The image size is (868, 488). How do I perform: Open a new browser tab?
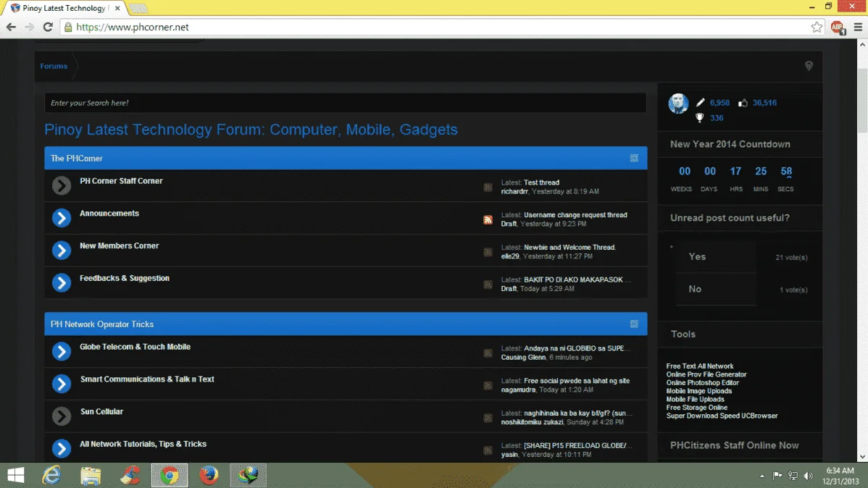(x=138, y=8)
